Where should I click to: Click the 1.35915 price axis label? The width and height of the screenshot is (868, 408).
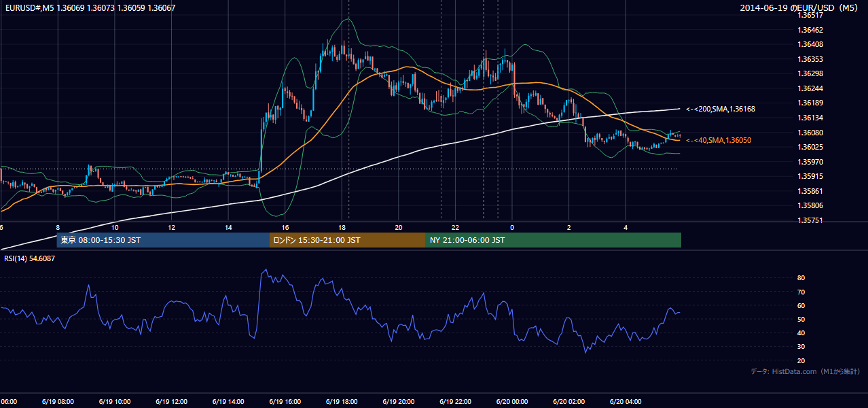click(x=810, y=176)
